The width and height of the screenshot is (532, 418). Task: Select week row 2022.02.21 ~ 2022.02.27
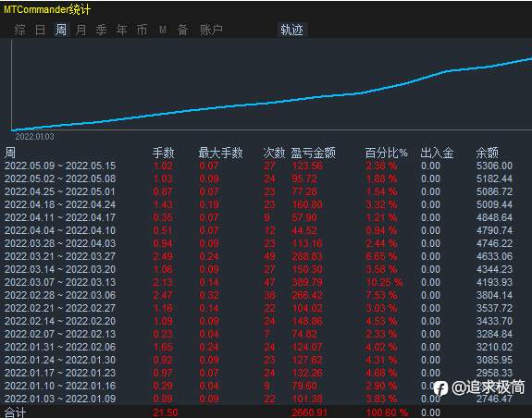(x=258, y=308)
